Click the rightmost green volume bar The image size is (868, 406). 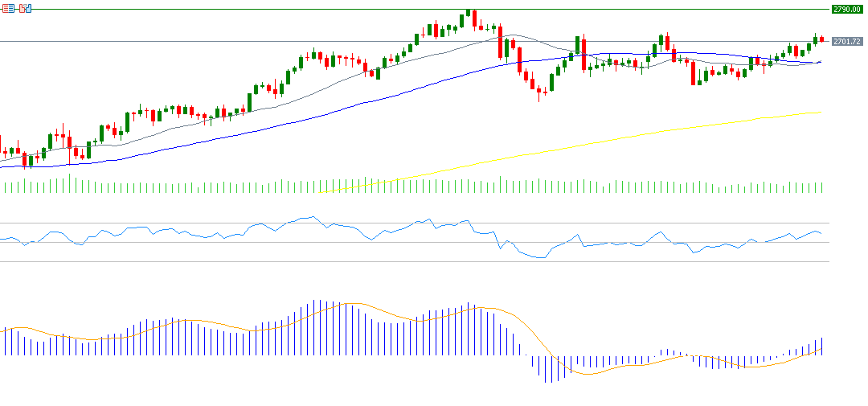pyautogui.click(x=821, y=187)
